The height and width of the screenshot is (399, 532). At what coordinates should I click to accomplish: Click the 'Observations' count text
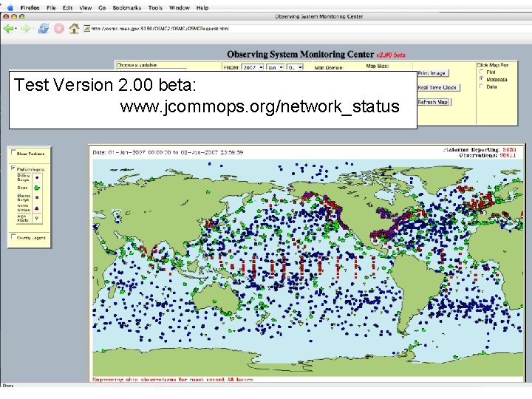point(488,155)
